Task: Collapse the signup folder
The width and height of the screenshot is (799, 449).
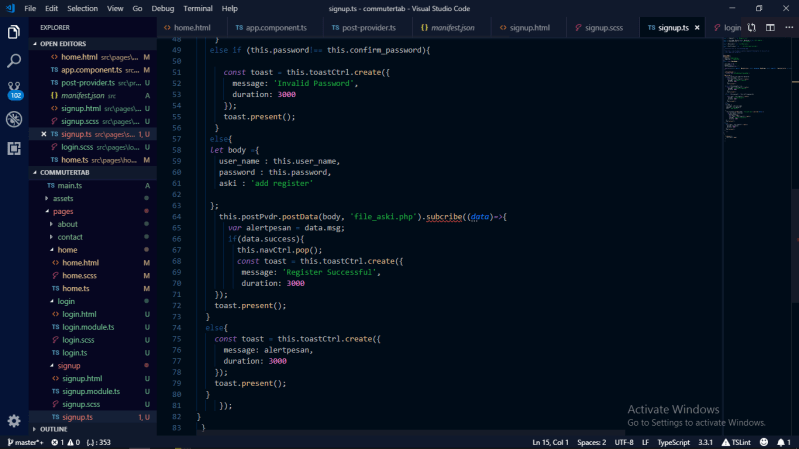Action: point(93,365)
